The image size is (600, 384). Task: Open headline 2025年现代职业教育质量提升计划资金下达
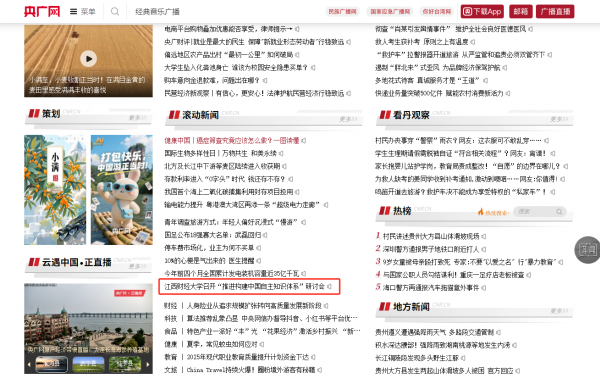click(x=248, y=357)
